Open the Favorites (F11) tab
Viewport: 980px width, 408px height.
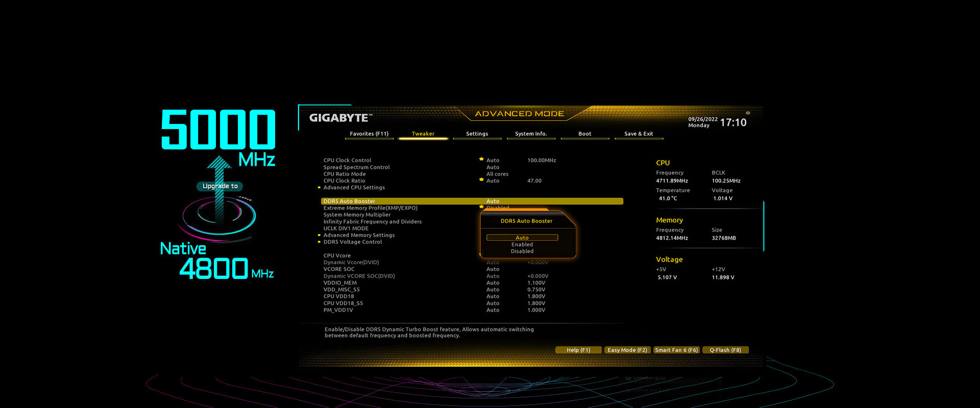(369, 134)
